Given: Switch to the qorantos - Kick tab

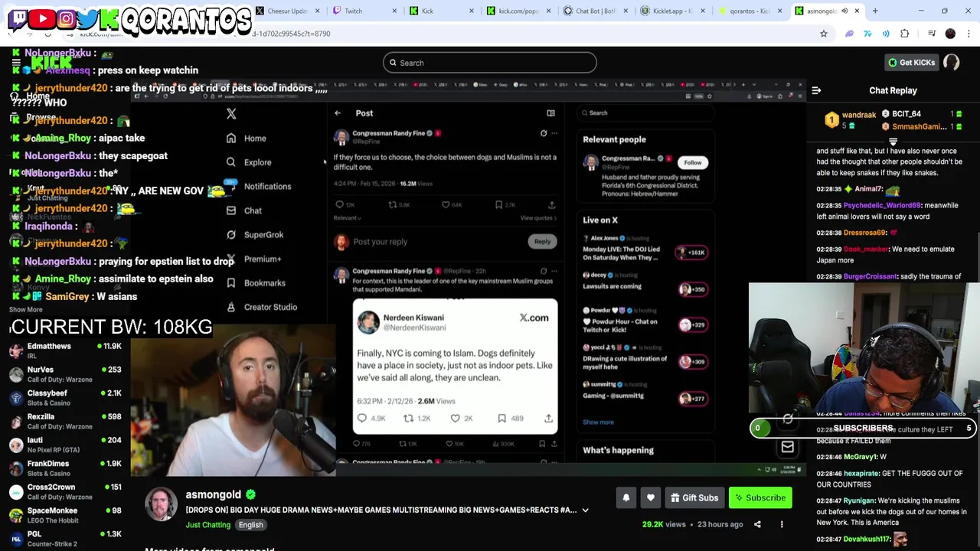Looking at the screenshot, I should pos(750,11).
